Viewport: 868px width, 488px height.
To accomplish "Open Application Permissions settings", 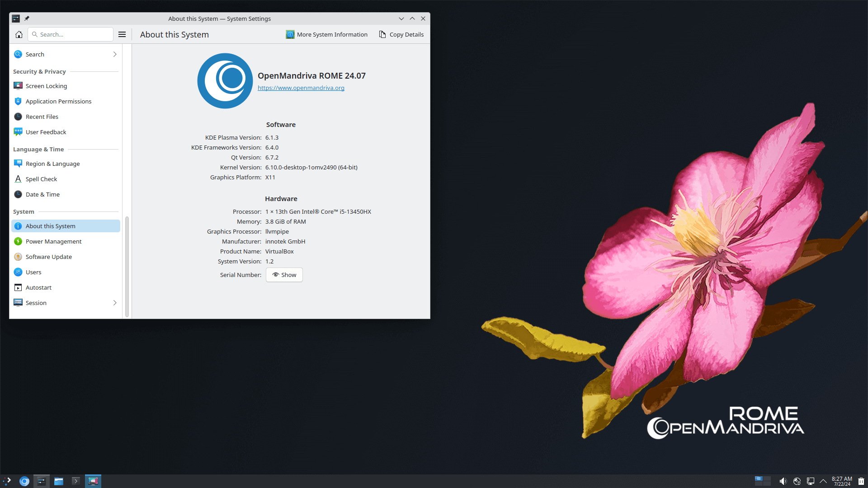I will [58, 101].
